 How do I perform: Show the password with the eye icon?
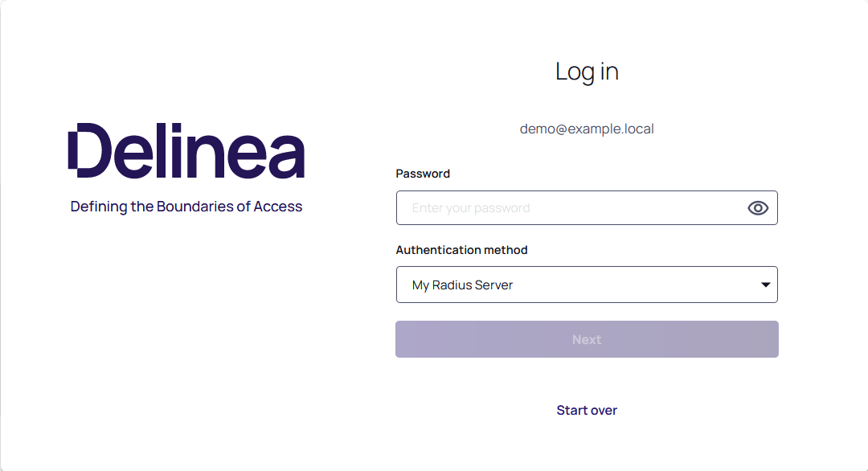pos(758,208)
